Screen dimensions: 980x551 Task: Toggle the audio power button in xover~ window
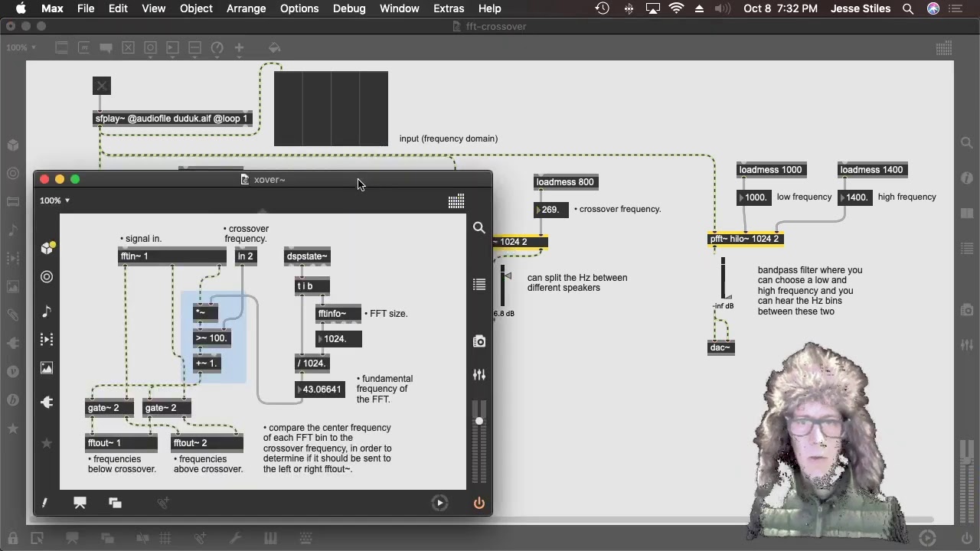(x=479, y=503)
